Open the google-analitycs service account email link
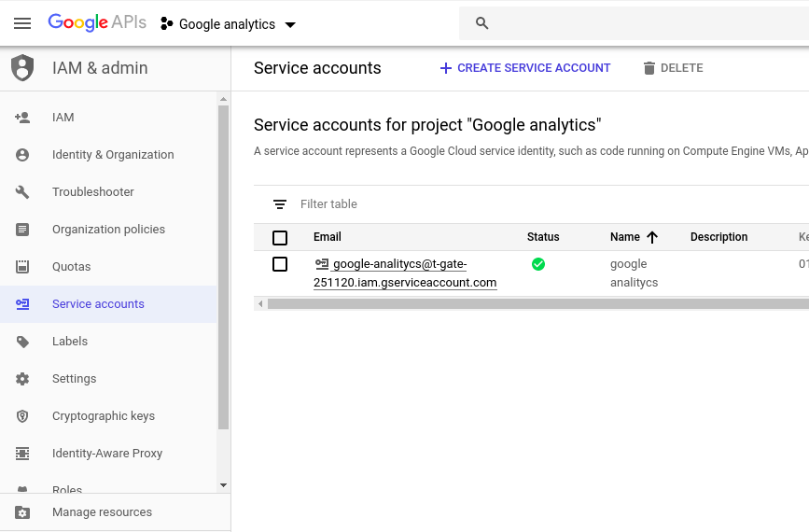The image size is (809, 532). (405, 273)
